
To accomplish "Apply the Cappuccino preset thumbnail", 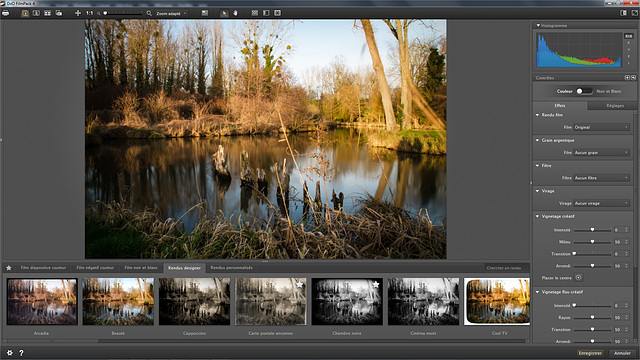I will [194, 302].
